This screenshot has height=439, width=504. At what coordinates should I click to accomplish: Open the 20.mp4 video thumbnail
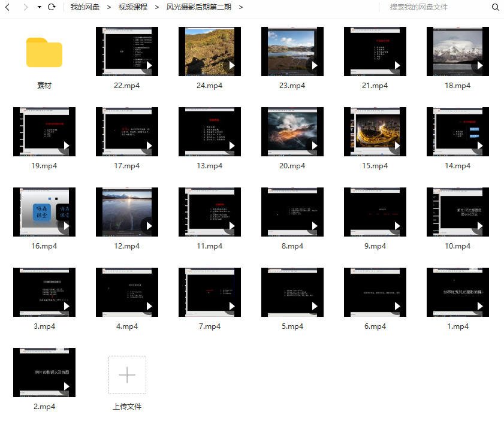click(x=292, y=132)
